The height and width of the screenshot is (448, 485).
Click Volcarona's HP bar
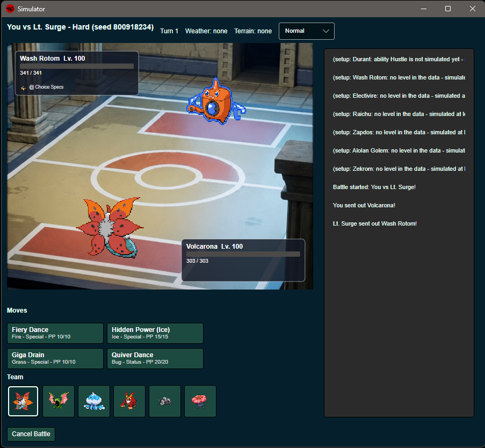243,254
